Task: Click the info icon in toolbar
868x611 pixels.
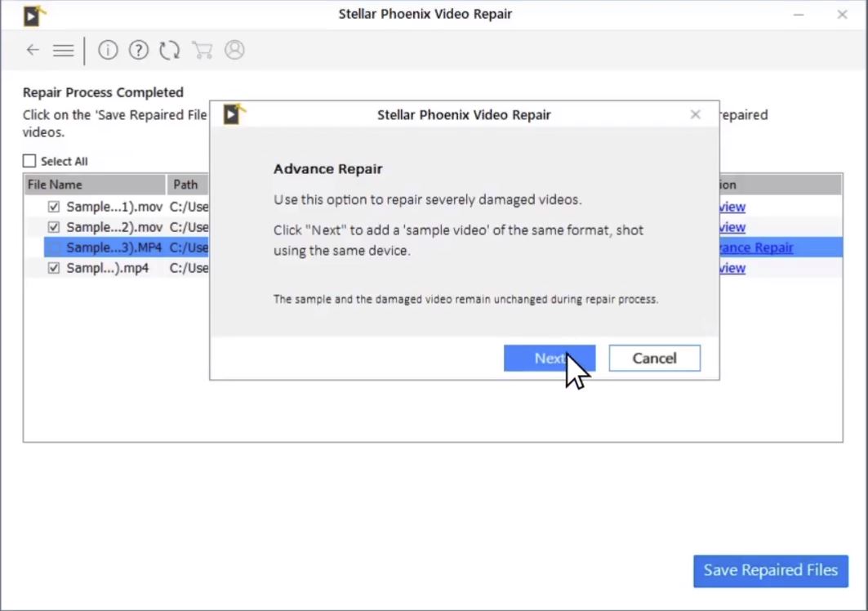Action: (x=108, y=51)
